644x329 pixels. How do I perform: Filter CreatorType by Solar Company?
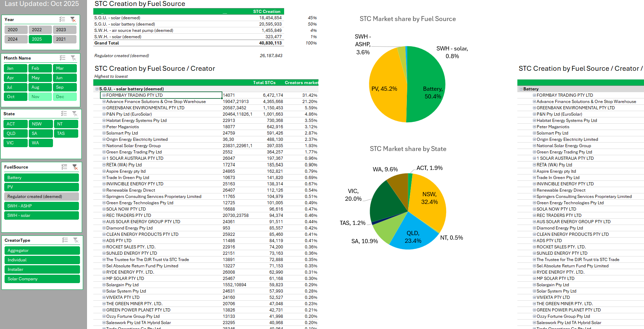click(x=42, y=279)
